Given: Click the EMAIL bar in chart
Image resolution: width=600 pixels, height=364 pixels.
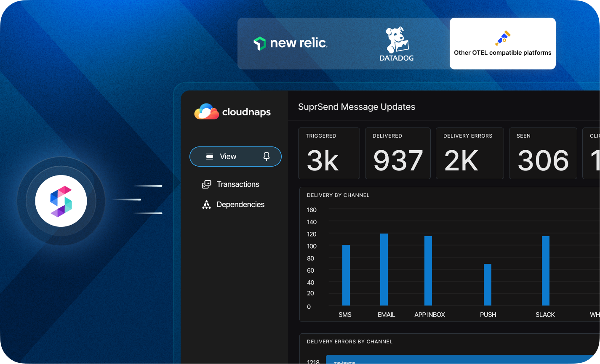Looking at the screenshot, I should (x=384, y=269).
